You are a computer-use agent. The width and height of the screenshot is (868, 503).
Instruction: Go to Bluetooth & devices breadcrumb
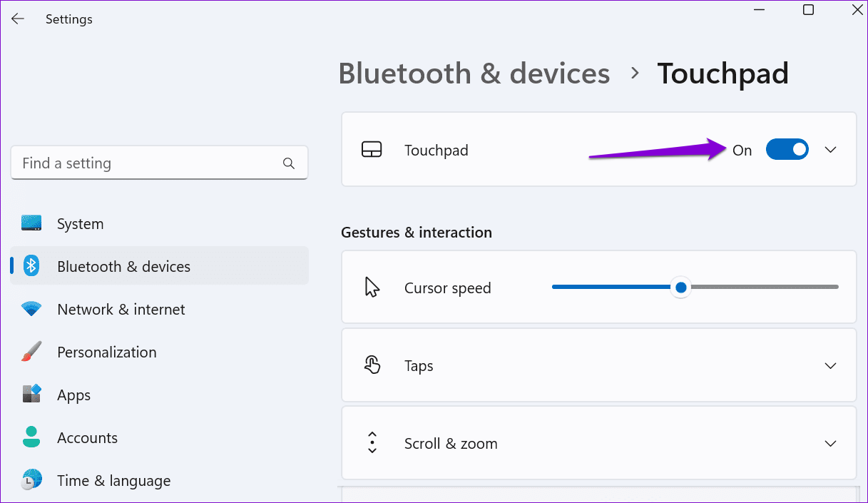tap(474, 73)
